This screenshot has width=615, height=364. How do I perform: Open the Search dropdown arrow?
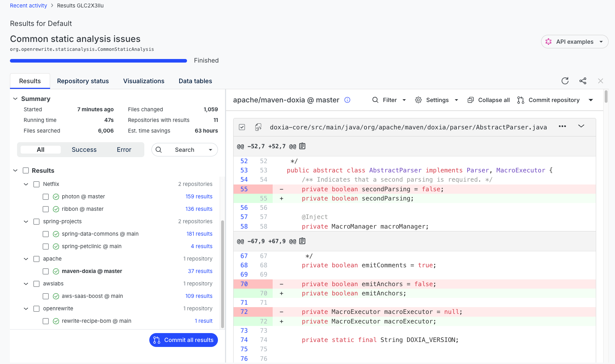(210, 150)
